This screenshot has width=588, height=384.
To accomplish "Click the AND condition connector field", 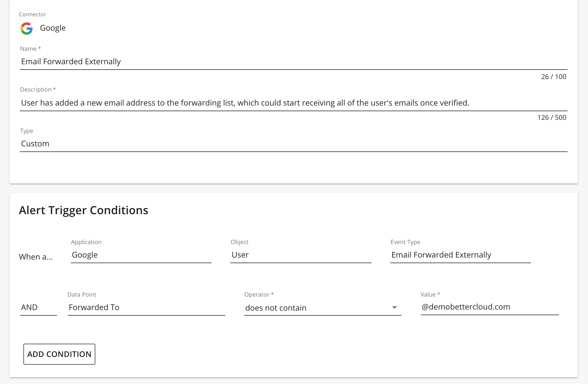I will [x=38, y=308].
